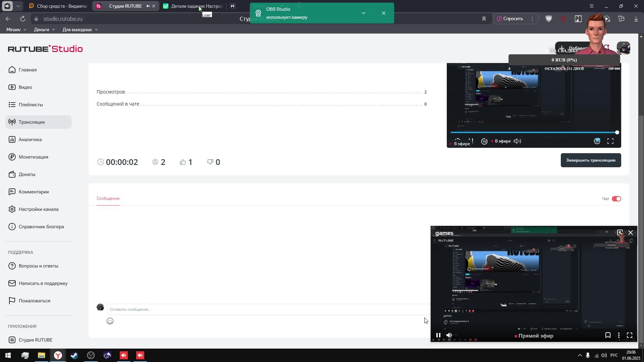Open OBS Studio from the taskbar

pos(91,355)
